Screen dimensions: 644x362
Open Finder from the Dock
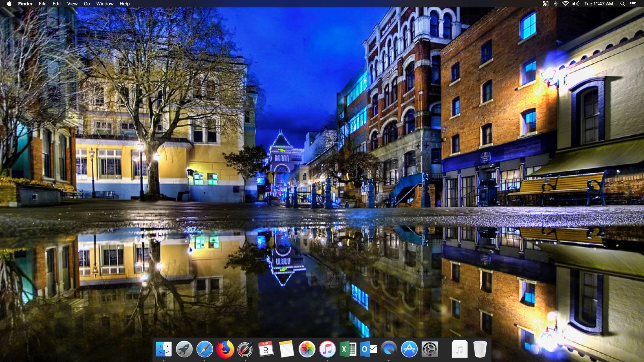[x=164, y=350]
